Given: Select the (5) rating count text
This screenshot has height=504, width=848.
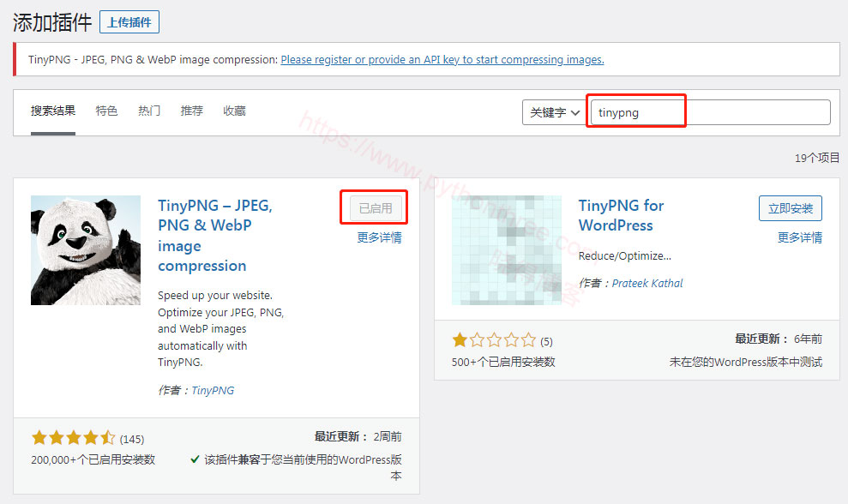Looking at the screenshot, I should pyautogui.click(x=546, y=342).
